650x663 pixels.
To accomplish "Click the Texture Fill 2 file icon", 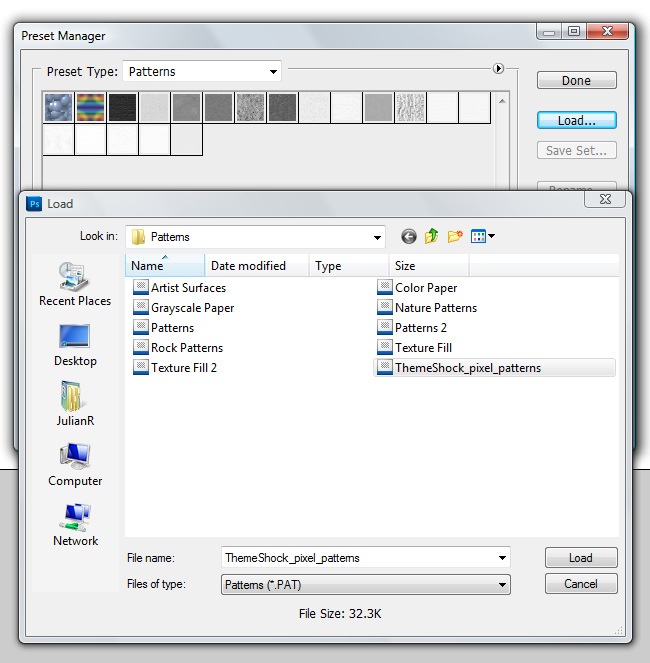I will (140, 367).
